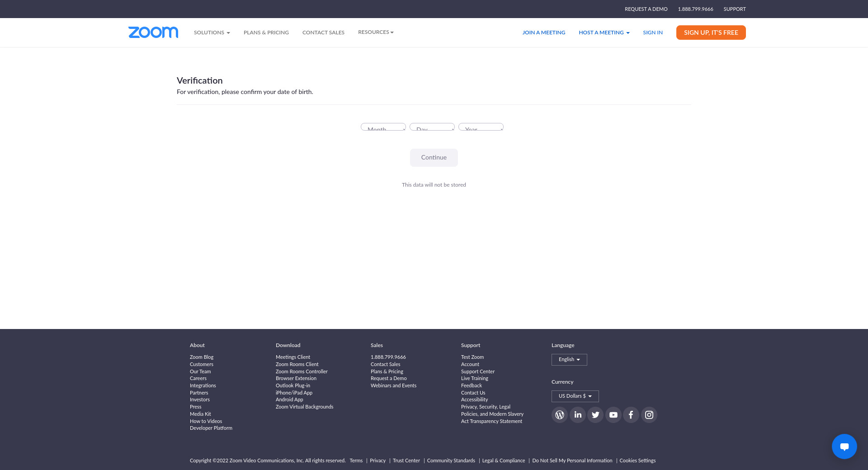The height and width of the screenshot is (470, 868).
Task: Expand the Solutions menu
Action: pyautogui.click(x=212, y=33)
